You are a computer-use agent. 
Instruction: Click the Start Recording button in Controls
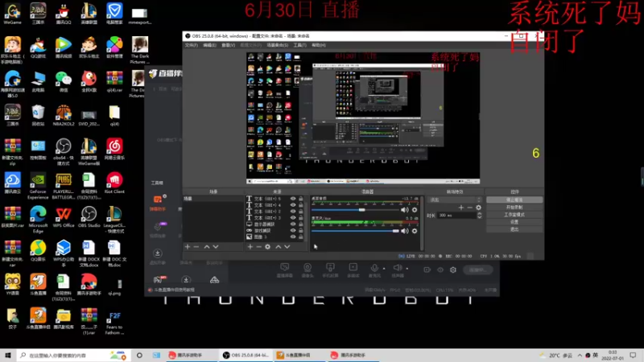514,208
